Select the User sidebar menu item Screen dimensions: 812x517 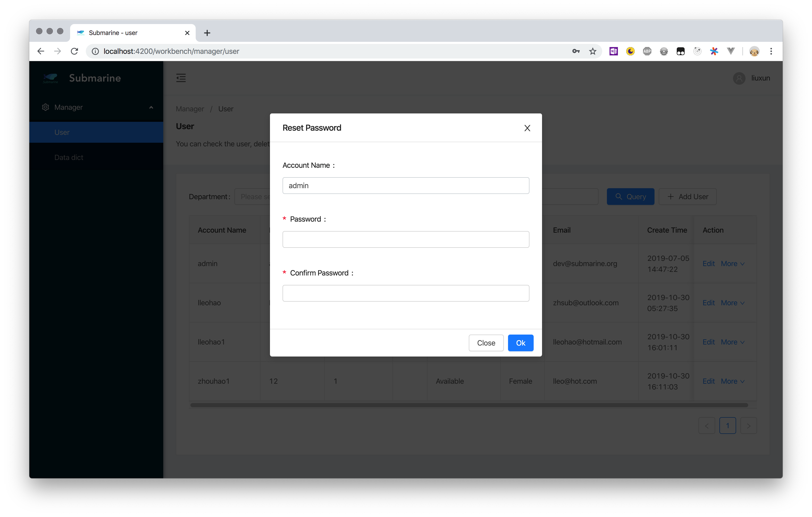pos(62,133)
